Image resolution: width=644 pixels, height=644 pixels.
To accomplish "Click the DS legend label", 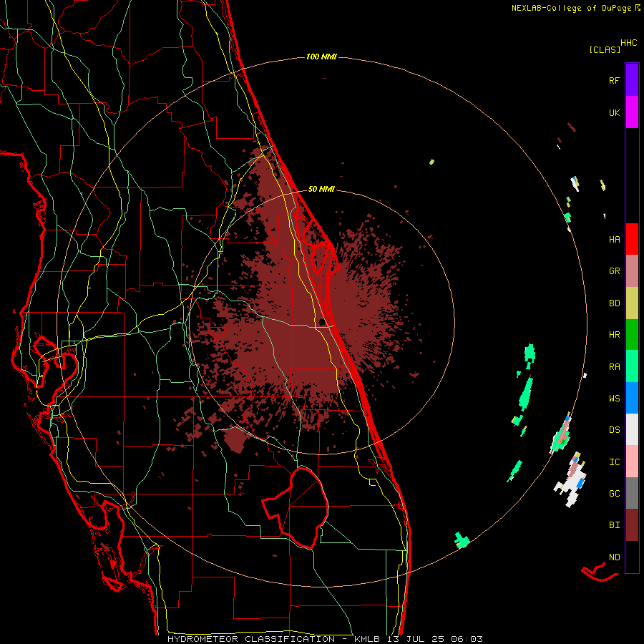I will [x=614, y=430].
